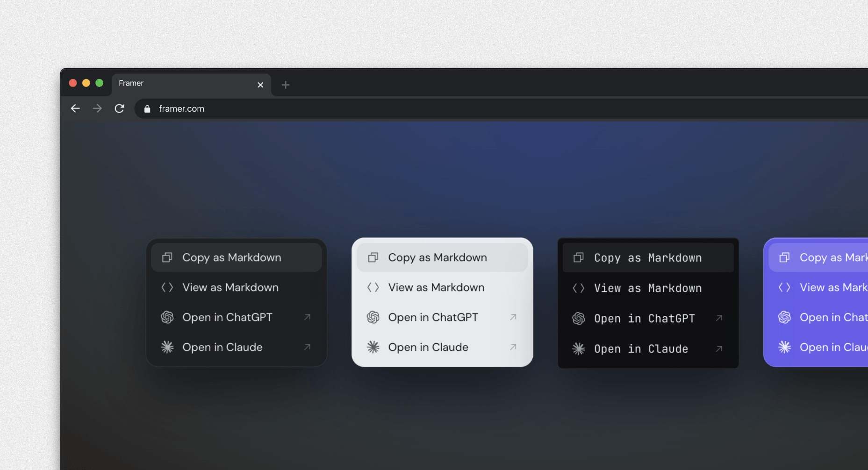Choose the Copy as Markdown item in the purple menu
Image resolution: width=868 pixels, height=470 pixels.
click(x=818, y=257)
